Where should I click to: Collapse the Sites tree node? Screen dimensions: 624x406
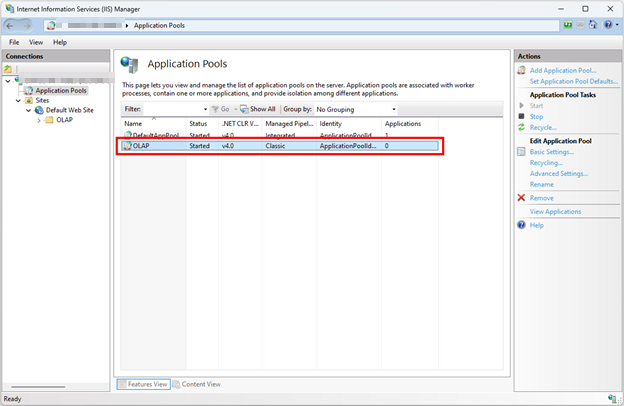click(18, 101)
